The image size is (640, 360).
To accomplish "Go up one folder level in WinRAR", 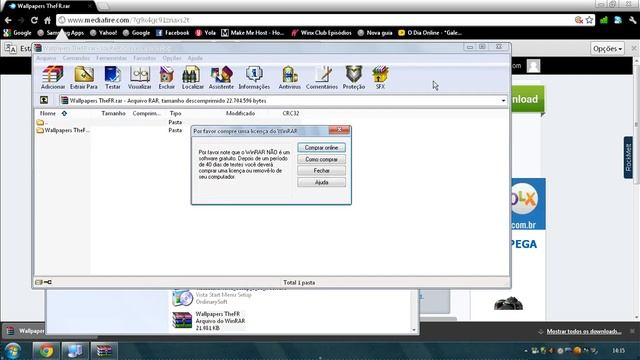I will click(44, 100).
